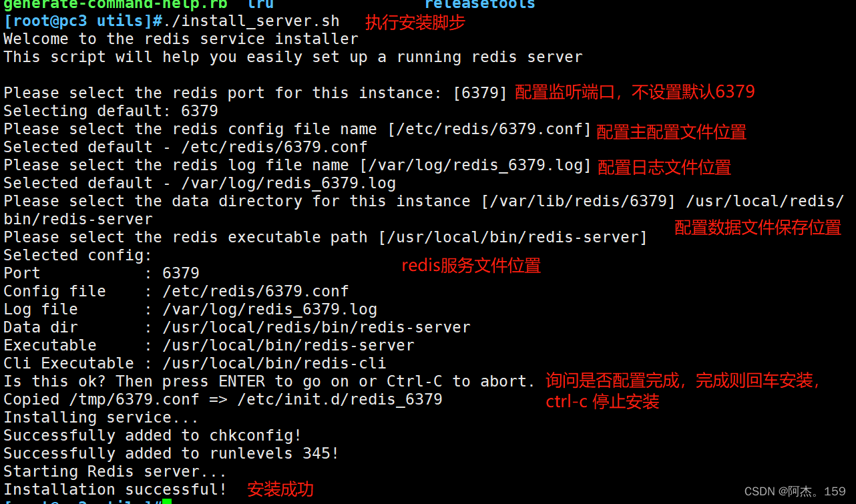Screen dimensions: 856x504
Task: Click the red annotation 配置日志文件位置
Action: coord(664,167)
